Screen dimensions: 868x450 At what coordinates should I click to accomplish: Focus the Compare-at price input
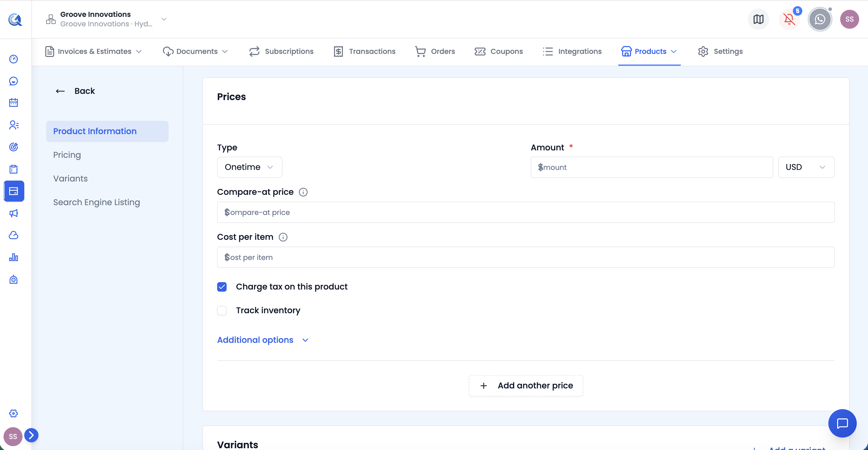point(526,212)
